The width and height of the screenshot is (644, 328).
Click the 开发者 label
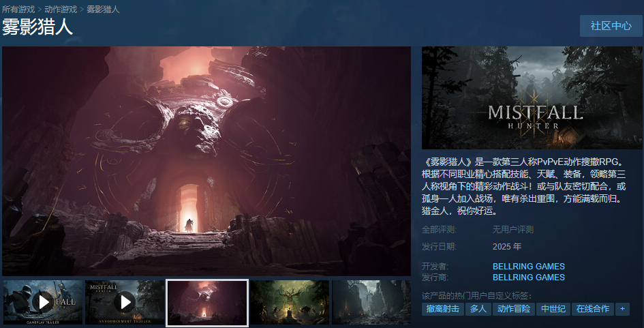(435, 267)
